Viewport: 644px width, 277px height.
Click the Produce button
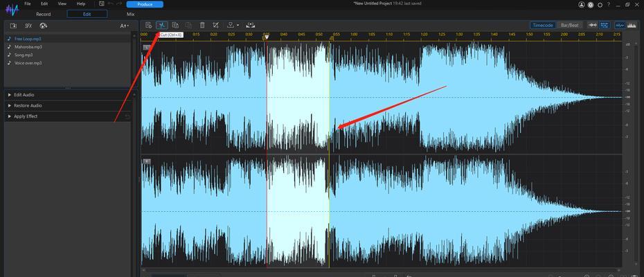[x=145, y=4]
